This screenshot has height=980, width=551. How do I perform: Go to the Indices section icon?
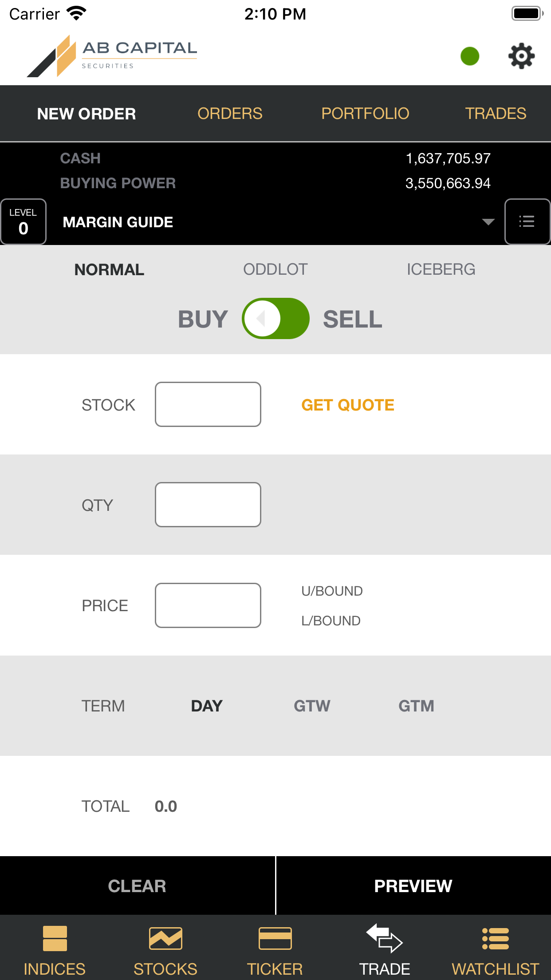click(55, 939)
